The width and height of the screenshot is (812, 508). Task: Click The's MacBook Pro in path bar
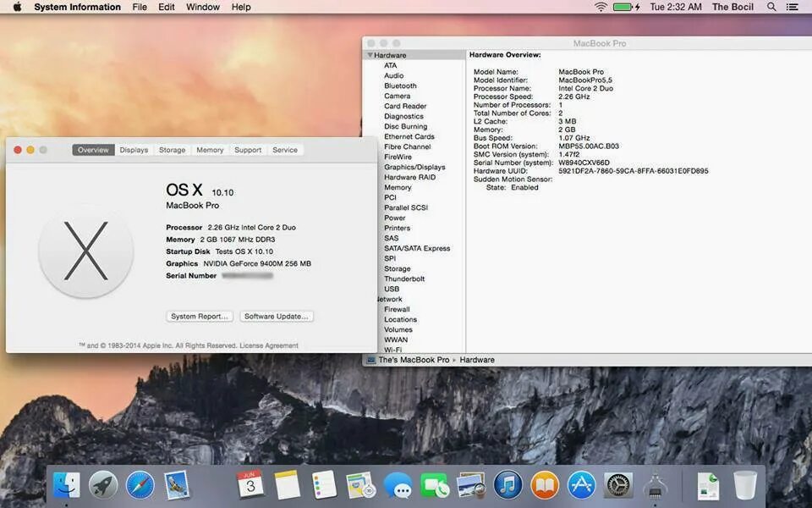coord(414,360)
